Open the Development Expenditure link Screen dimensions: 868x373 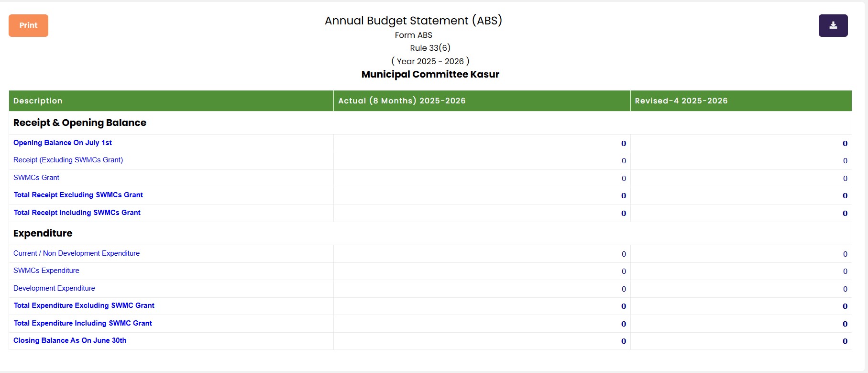[54, 288]
